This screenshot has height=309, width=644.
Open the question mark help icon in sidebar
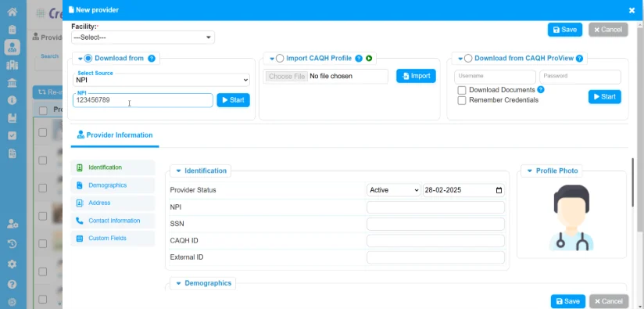12,284
